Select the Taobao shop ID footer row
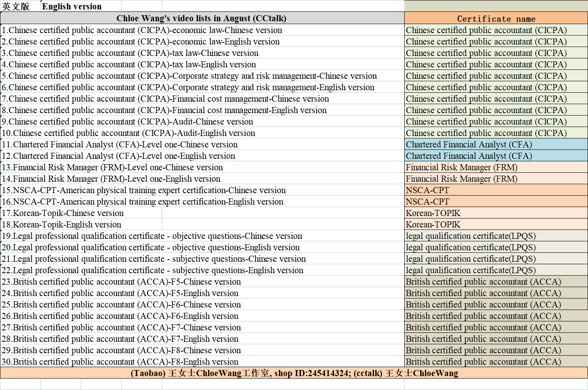The image size is (588, 390). 294,373
